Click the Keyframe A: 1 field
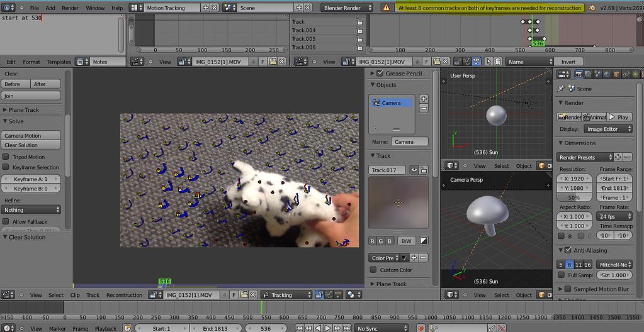Image resolution: width=644 pixels, height=332 pixels. click(31, 179)
